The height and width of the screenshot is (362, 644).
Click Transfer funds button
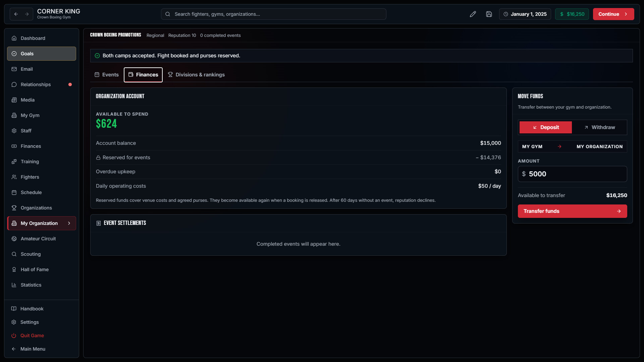(x=573, y=211)
